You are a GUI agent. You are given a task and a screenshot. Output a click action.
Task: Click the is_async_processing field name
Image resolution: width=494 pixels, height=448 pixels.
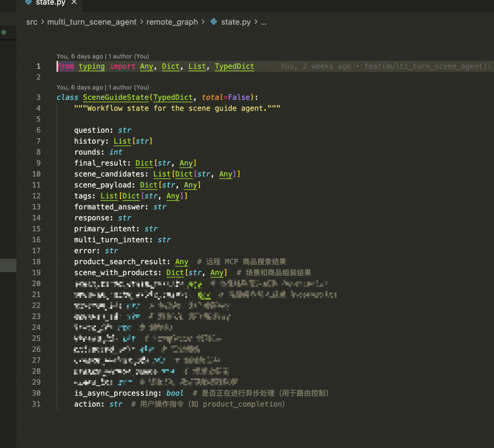click(x=117, y=393)
